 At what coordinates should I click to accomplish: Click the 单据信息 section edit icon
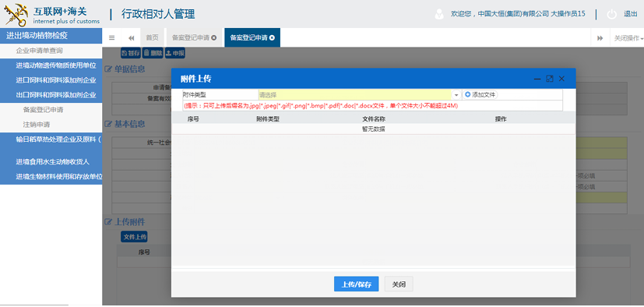click(108, 69)
